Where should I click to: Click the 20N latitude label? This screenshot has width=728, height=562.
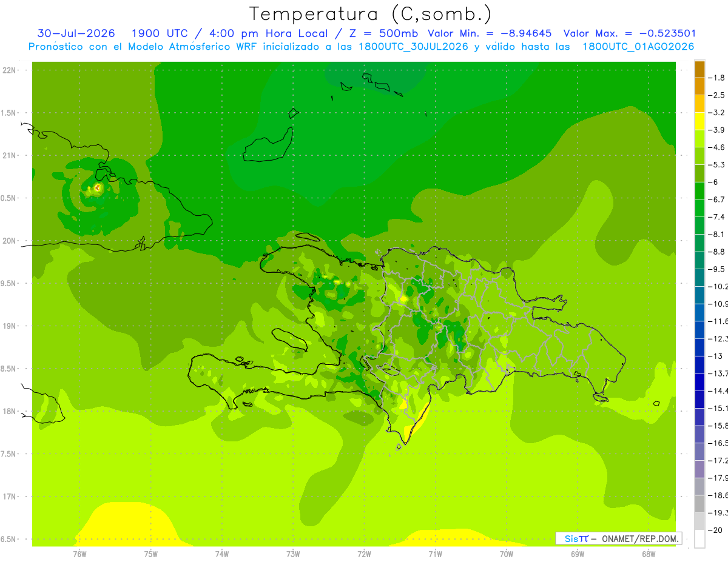coord(10,241)
